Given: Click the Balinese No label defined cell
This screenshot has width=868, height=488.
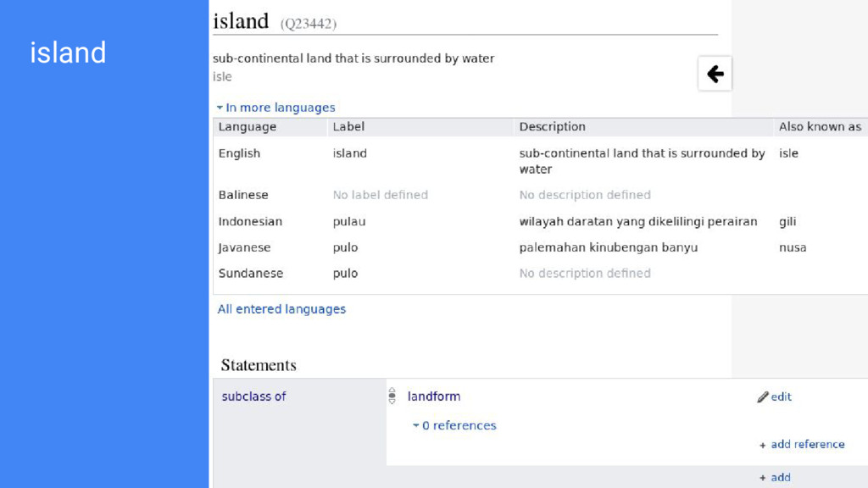Looking at the screenshot, I should (x=381, y=195).
